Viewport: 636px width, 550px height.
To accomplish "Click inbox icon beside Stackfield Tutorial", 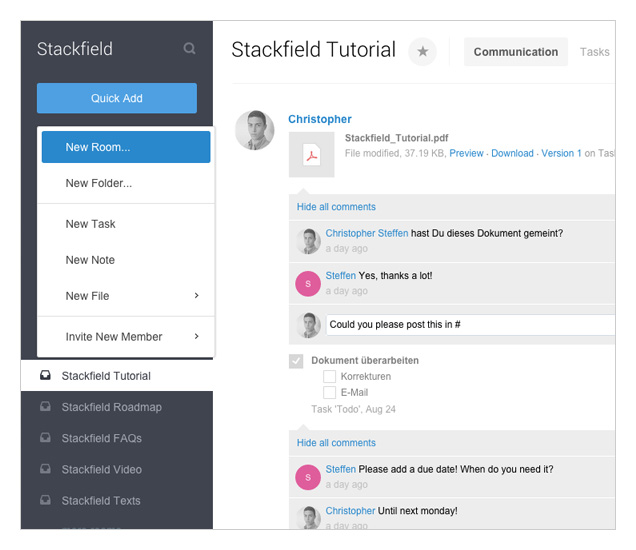I will [x=45, y=375].
